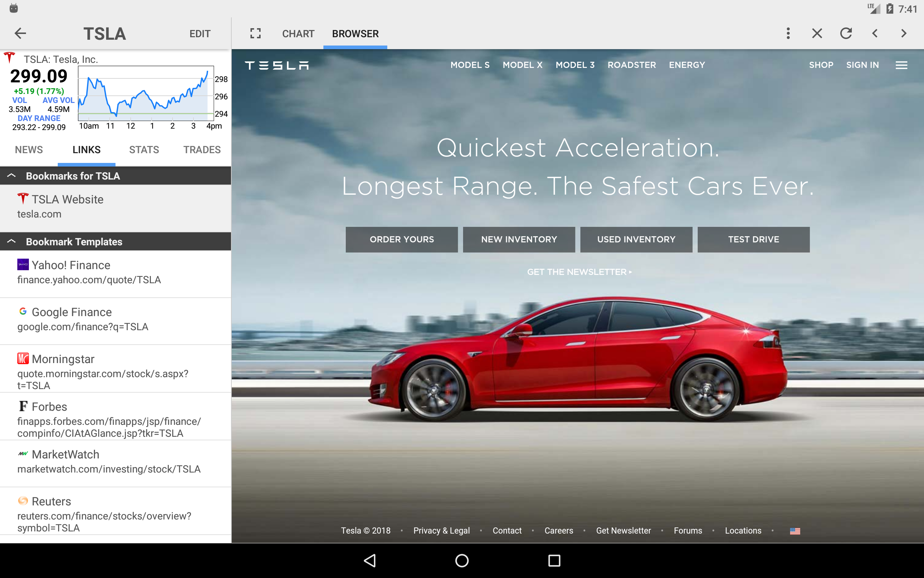The image size is (924, 578).
Task: Open the Forums footer link
Action: coord(688,531)
